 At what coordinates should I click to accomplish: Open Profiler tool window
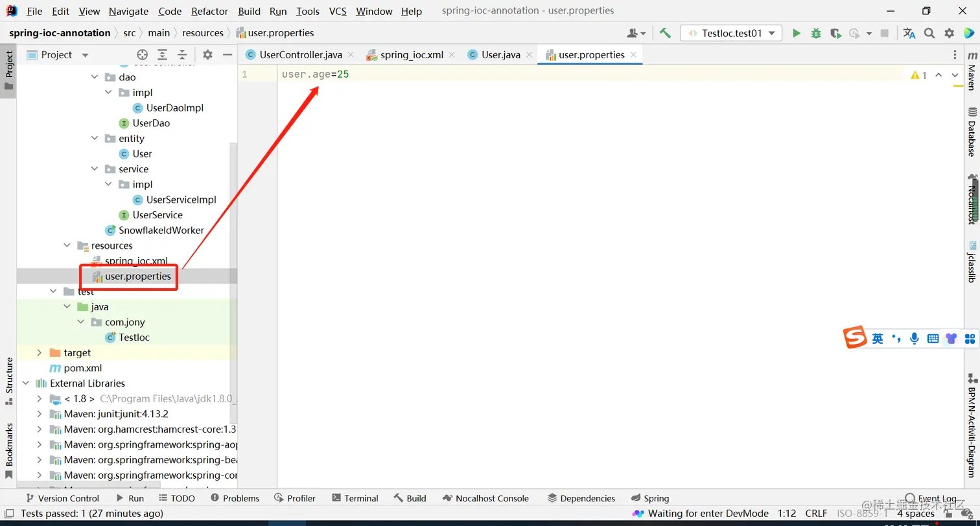(x=295, y=498)
